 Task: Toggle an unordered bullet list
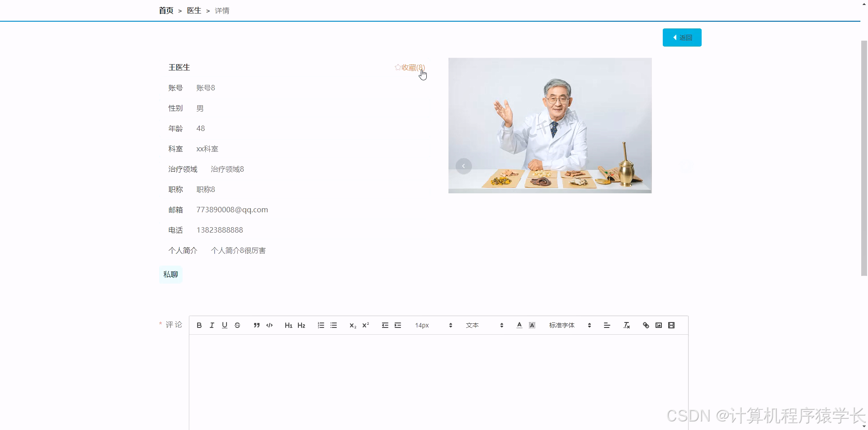334,325
